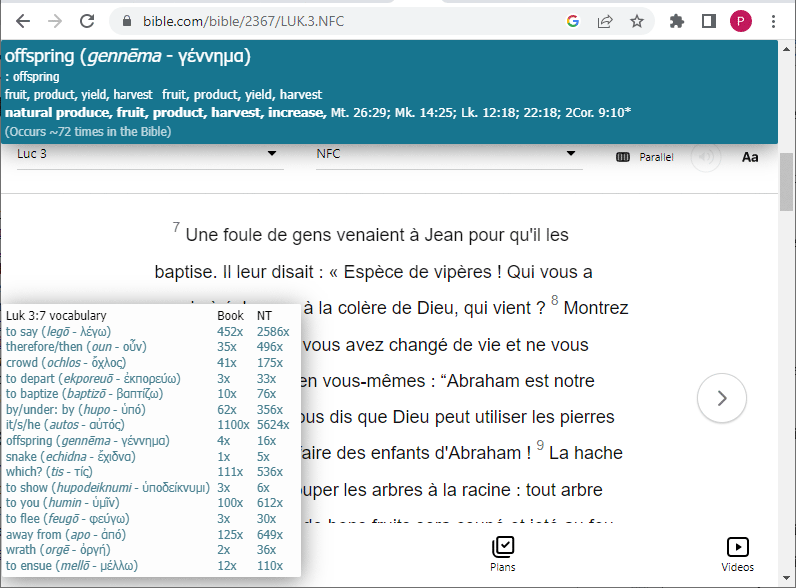
Task: Switch to the Videos tab
Action: 737,554
